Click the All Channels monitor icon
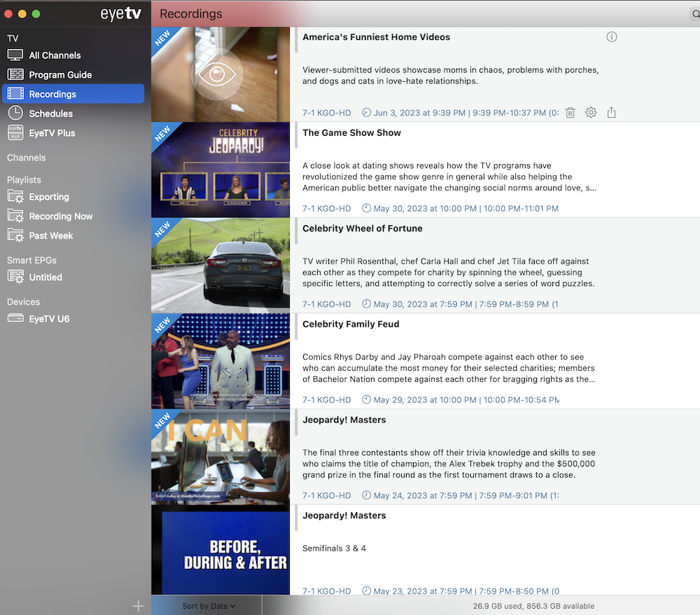Screen dimensions: 700x615 pyautogui.click(x=15, y=55)
